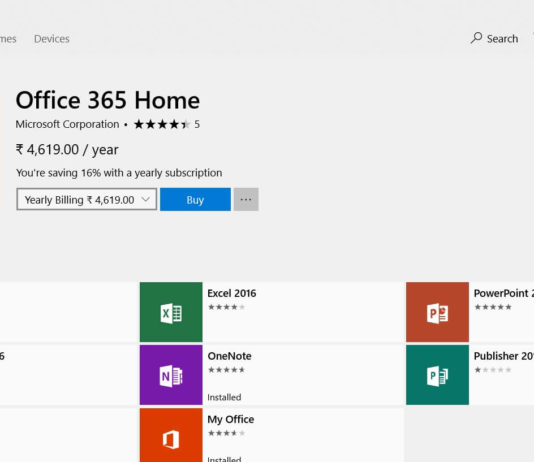Image resolution: width=534 pixels, height=462 pixels.
Task: Switch to the Devices tab
Action: (x=52, y=39)
